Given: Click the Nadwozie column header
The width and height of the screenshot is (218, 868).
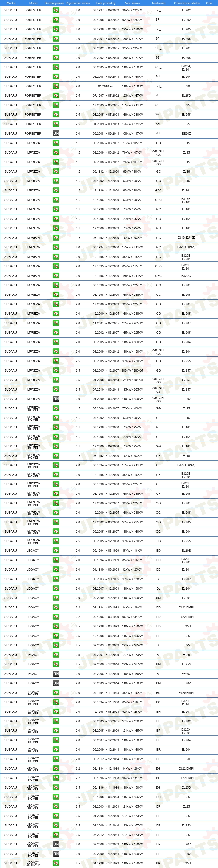Looking at the screenshot, I should click(158, 3).
